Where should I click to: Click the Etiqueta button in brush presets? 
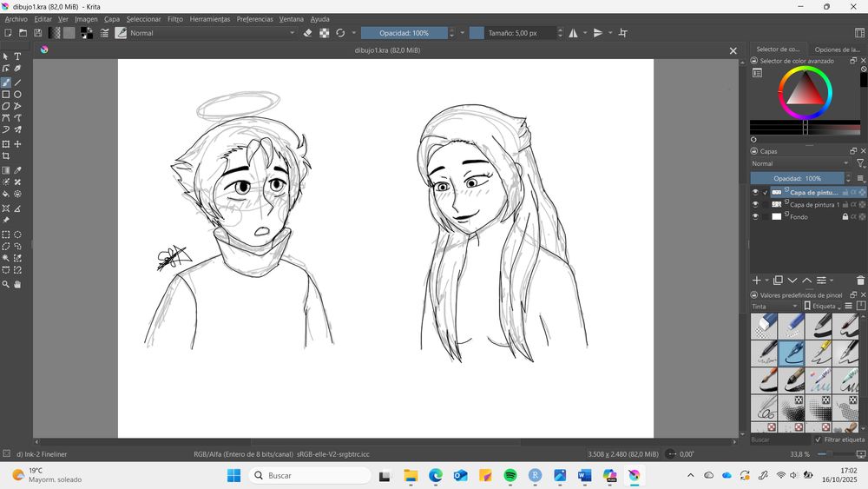(822, 306)
